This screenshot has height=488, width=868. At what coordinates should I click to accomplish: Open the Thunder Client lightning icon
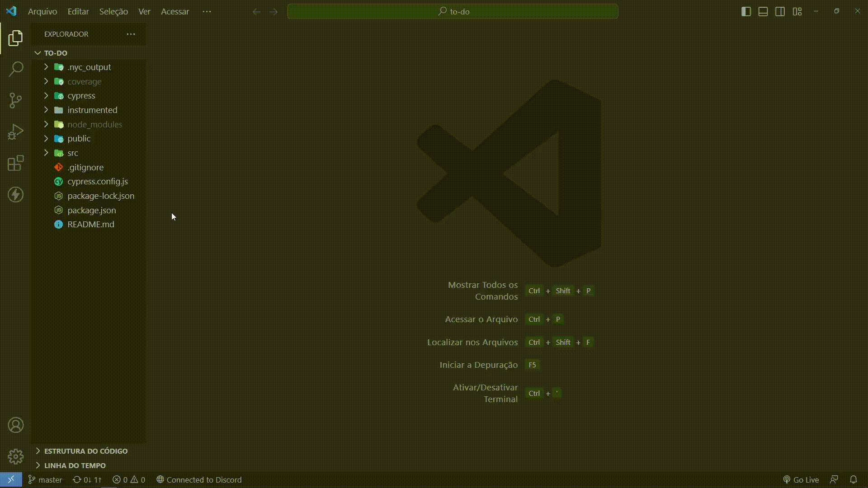tap(15, 195)
